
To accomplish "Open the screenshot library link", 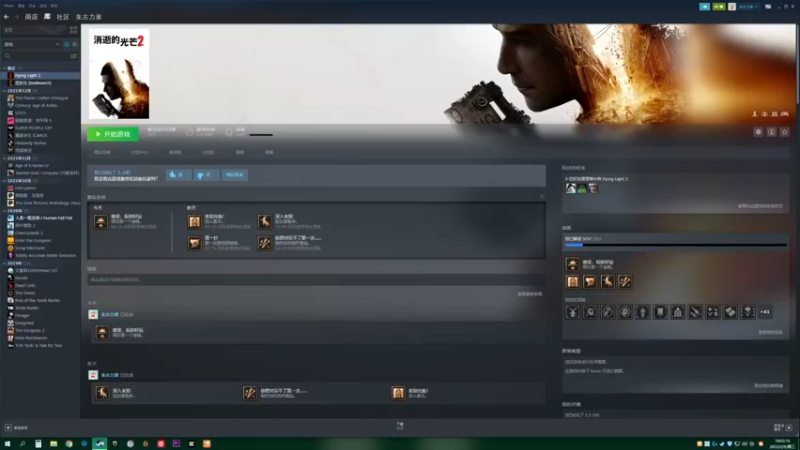I will (768, 386).
